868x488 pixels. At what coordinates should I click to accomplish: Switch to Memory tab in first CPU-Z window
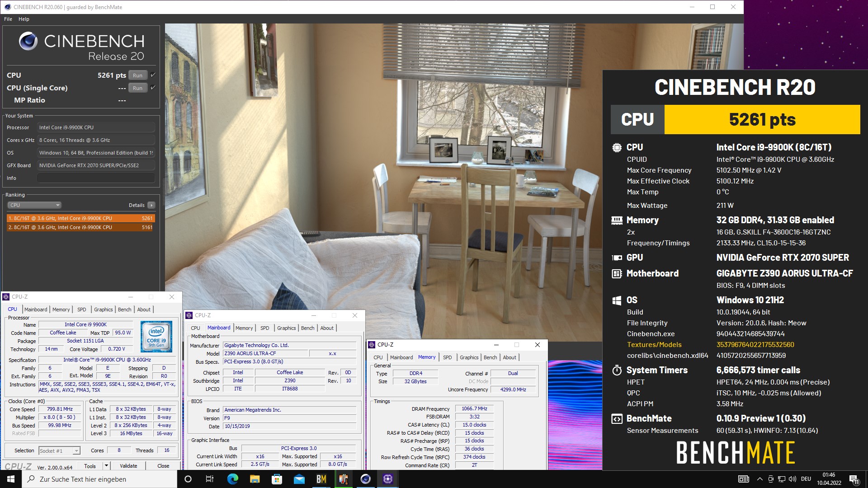click(x=61, y=310)
